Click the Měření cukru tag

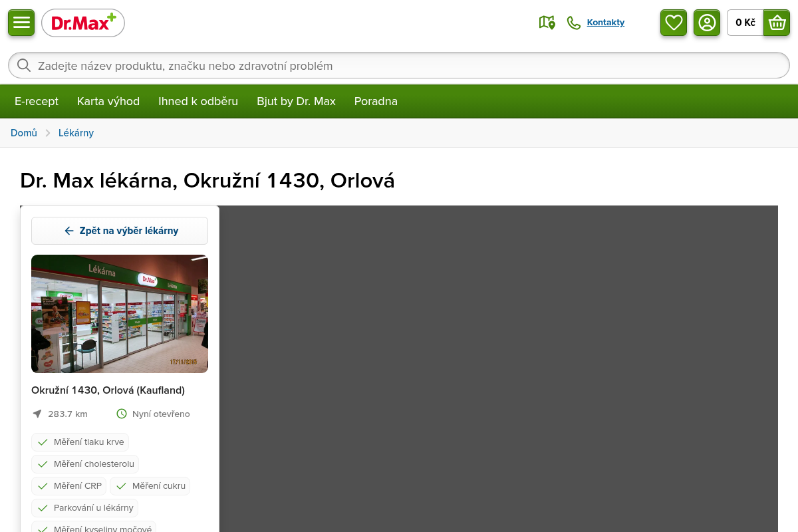tap(150, 486)
